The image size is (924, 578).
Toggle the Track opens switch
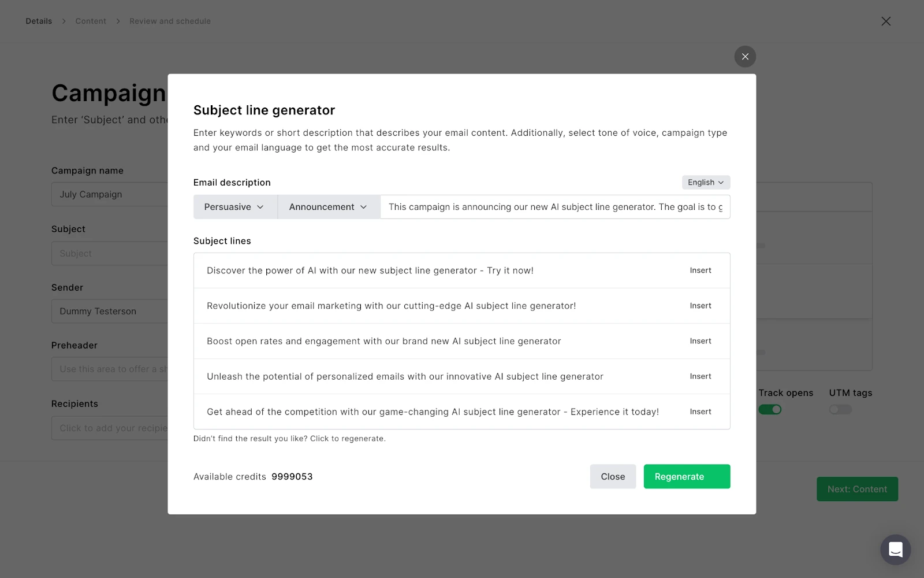pos(770,409)
